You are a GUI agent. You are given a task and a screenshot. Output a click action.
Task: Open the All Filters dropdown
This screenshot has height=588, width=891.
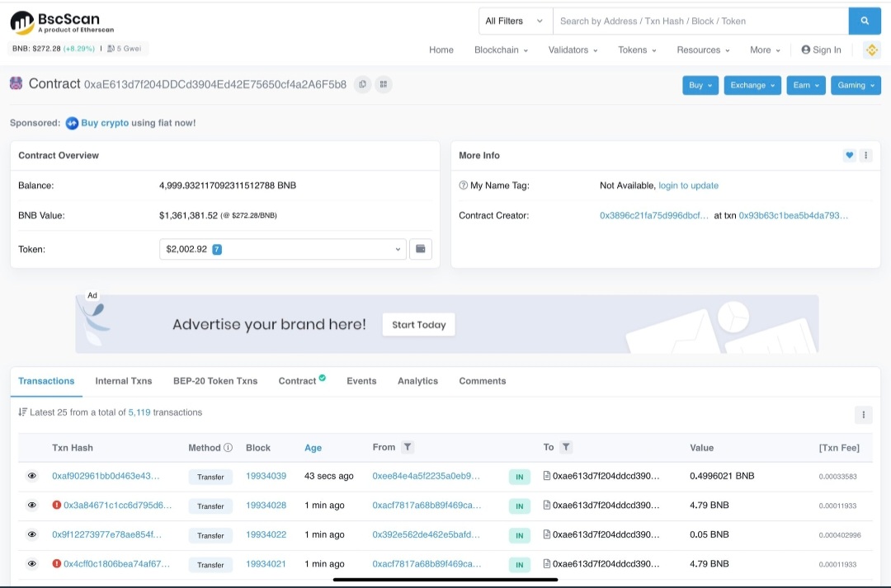tap(516, 21)
